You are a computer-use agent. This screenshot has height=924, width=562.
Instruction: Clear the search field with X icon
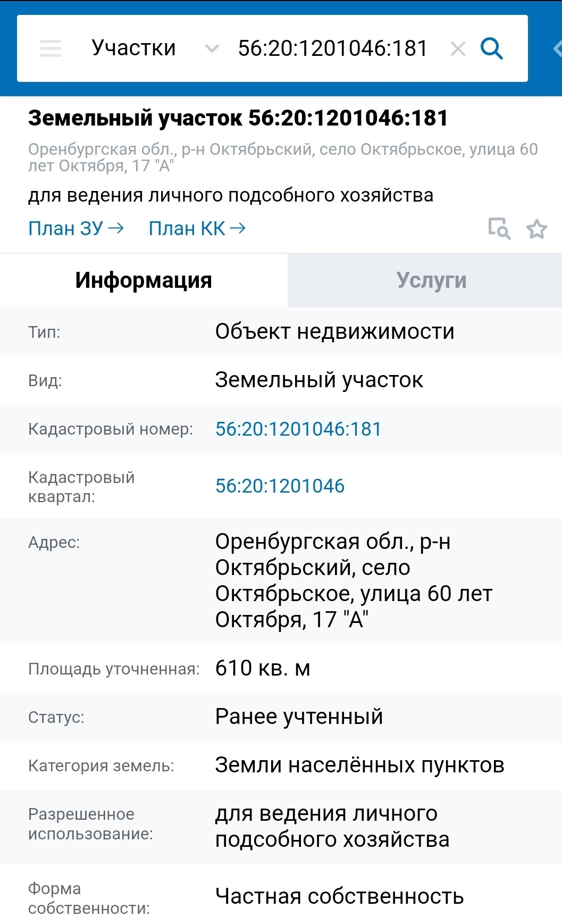click(x=457, y=49)
